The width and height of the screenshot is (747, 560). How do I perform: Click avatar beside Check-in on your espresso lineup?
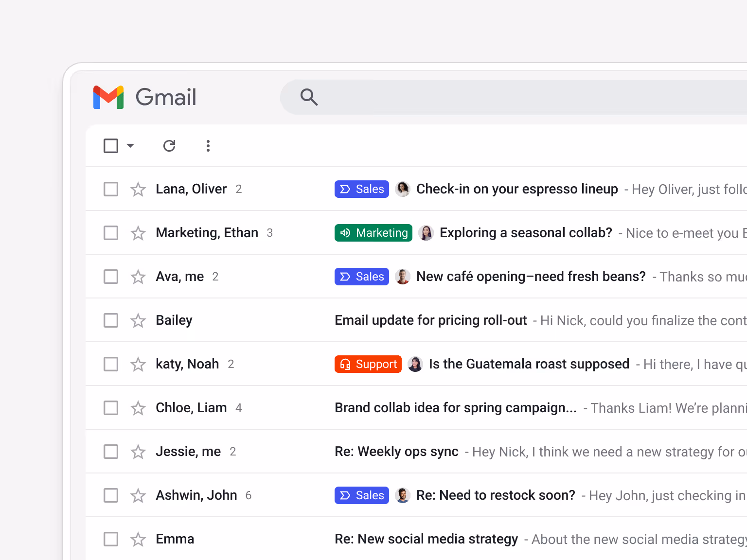403,189
